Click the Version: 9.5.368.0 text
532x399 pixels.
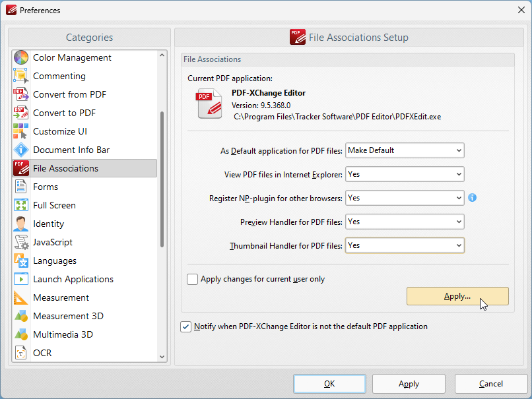pos(261,106)
